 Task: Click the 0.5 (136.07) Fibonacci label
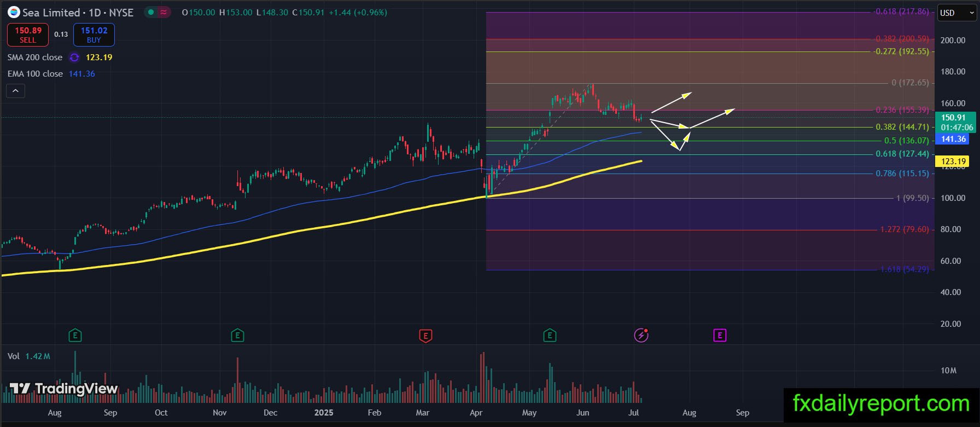coord(907,141)
